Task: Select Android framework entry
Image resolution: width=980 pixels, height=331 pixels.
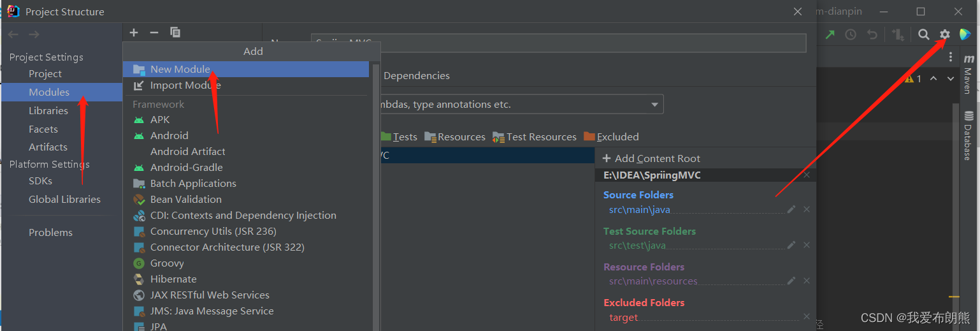Action: tap(246, 135)
